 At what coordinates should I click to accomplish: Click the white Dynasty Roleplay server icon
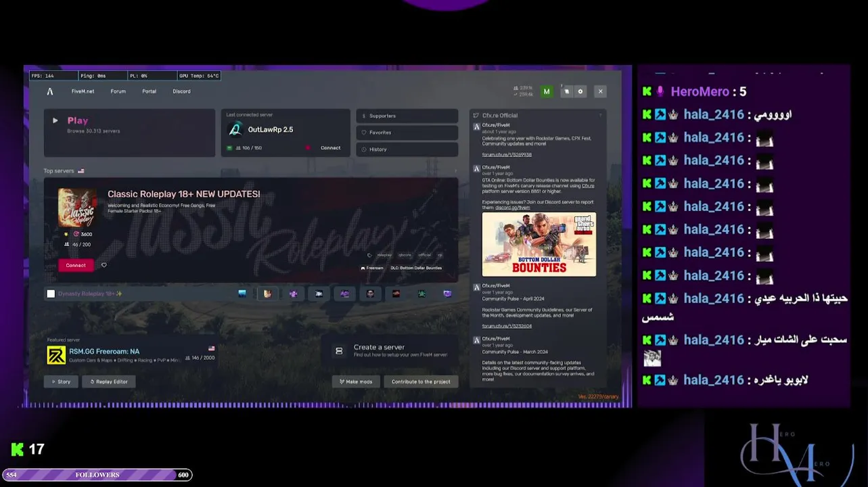coord(51,294)
